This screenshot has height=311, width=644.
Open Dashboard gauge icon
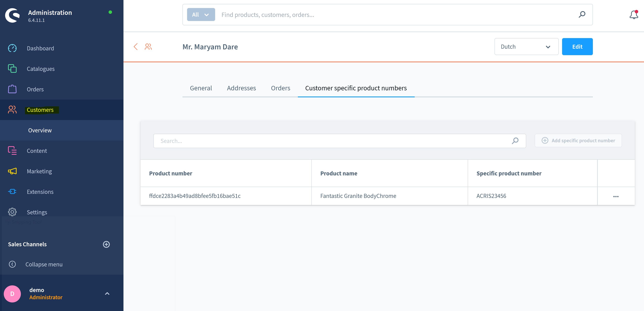(12, 48)
